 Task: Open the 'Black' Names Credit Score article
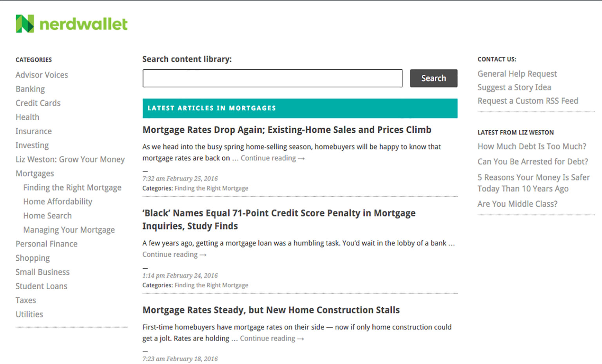tap(279, 220)
